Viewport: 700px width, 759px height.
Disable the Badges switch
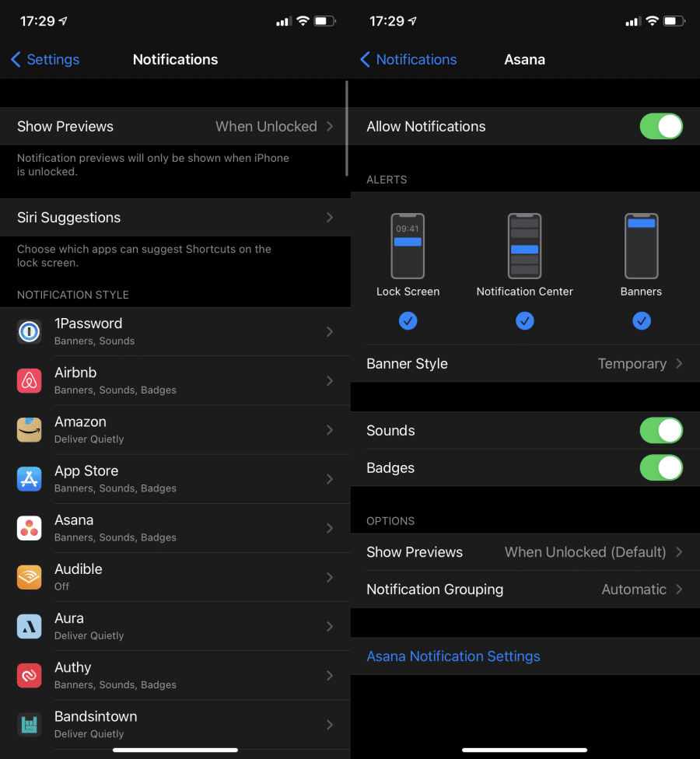click(x=661, y=467)
